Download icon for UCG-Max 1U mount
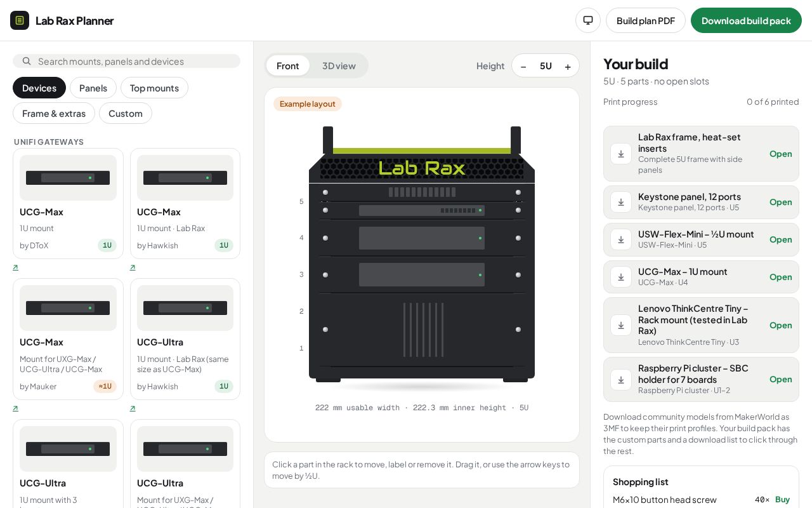Screen dimensions: 812x508 coord(621,277)
